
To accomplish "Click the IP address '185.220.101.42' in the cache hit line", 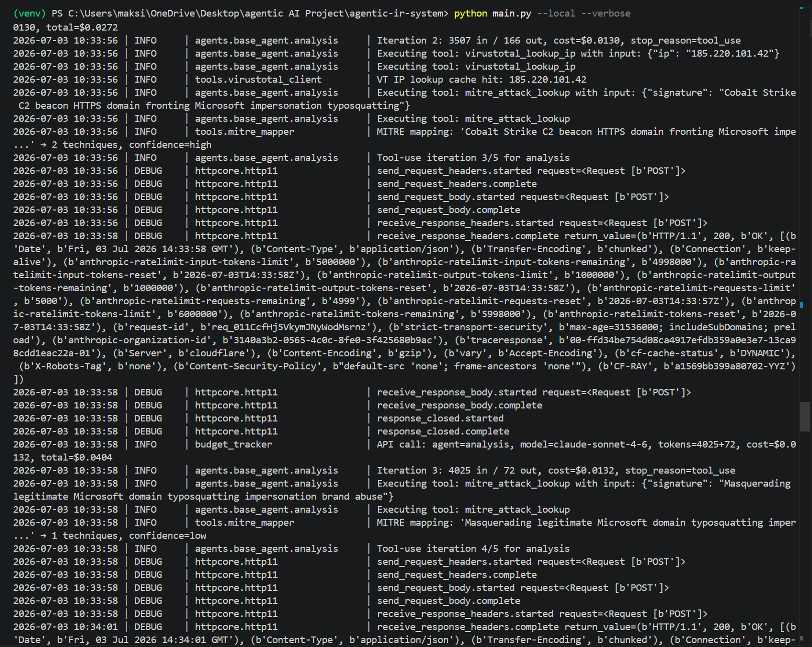I will [x=547, y=80].
